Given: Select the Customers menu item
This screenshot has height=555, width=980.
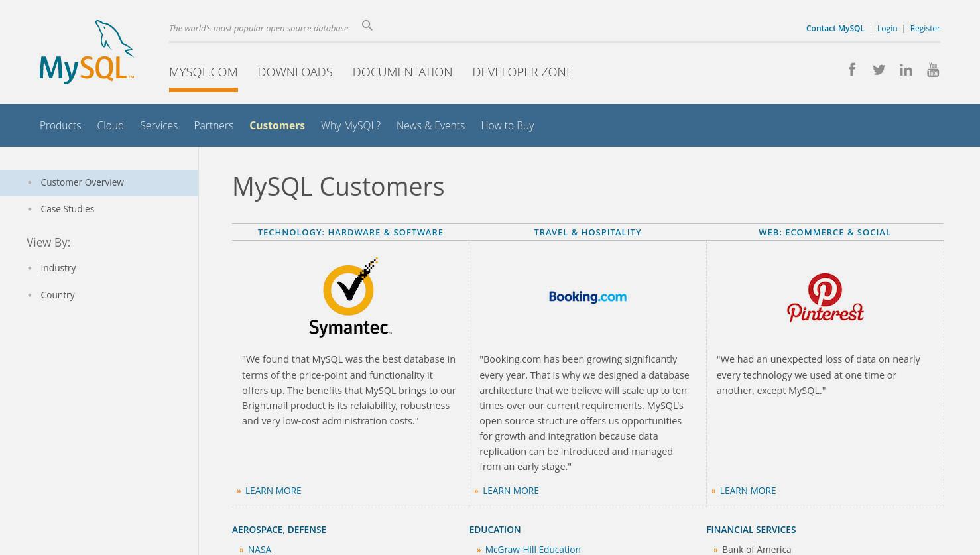Looking at the screenshot, I should click(x=277, y=125).
